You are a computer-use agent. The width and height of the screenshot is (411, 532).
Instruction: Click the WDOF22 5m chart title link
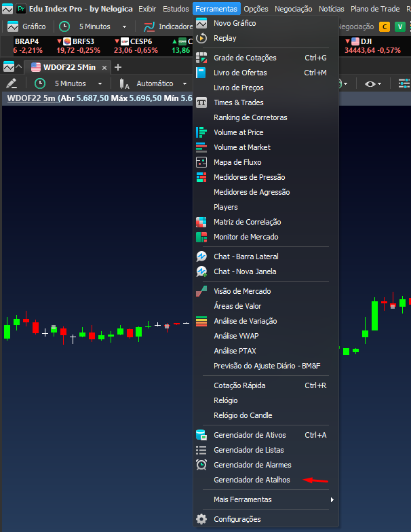[x=31, y=98]
